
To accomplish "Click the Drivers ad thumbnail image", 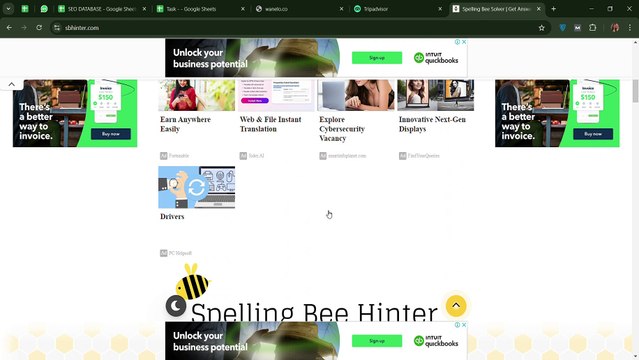I will (x=196, y=187).
